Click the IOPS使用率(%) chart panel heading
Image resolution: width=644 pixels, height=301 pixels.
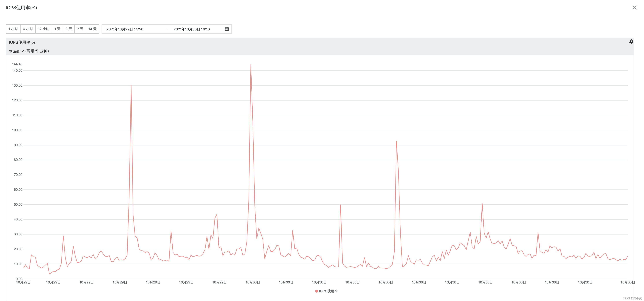(23, 42)
